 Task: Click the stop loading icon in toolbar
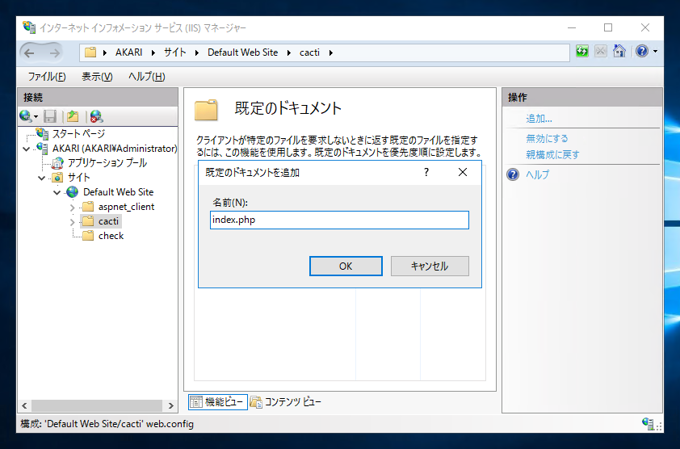601,52
